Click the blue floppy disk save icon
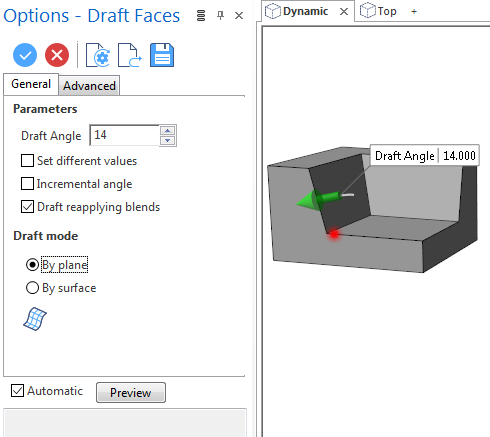Viewport: 490px width, 437px height. coord(162,55)
